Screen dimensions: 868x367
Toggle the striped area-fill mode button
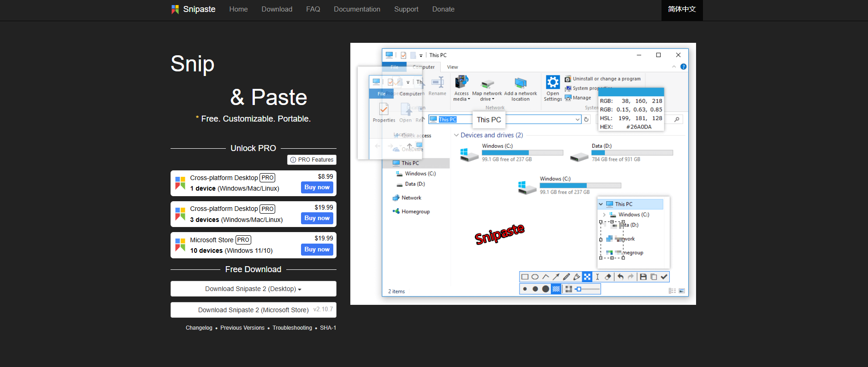tap(556, 289)
